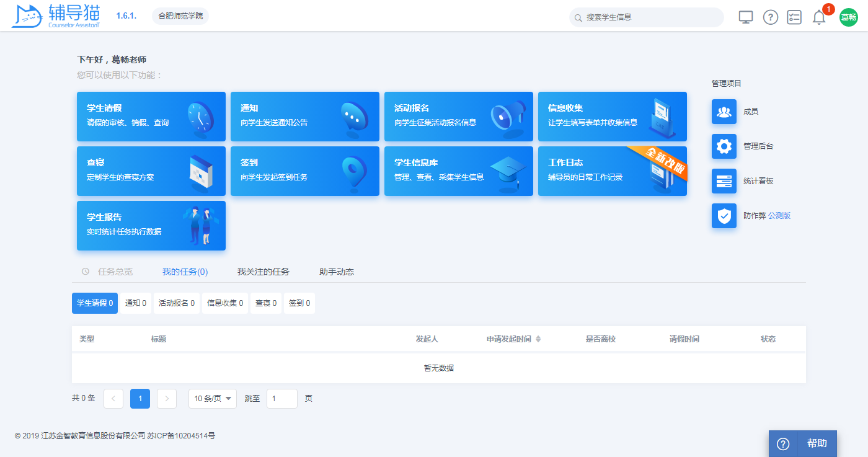Open the 学生请假 feature card
Screen dimensions: 868x457
[x=151, y=117]
